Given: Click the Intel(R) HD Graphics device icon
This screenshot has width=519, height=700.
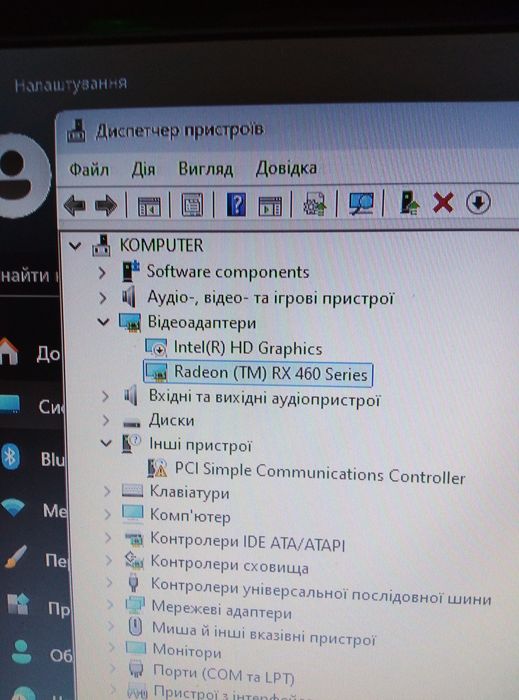Looking at the screenshot, I should tap(157, 348).
